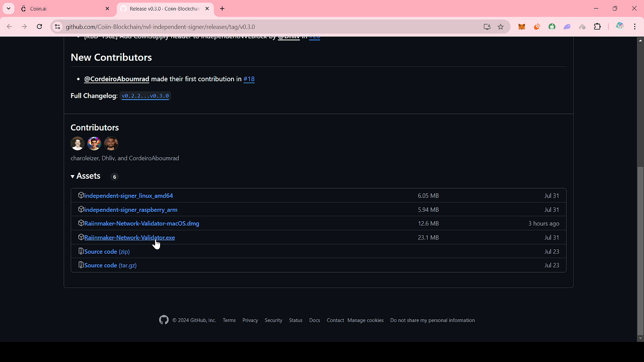Open tab search dropdown arrow
The width and height of the screenshot is (644, 362).
click(8, 9)
